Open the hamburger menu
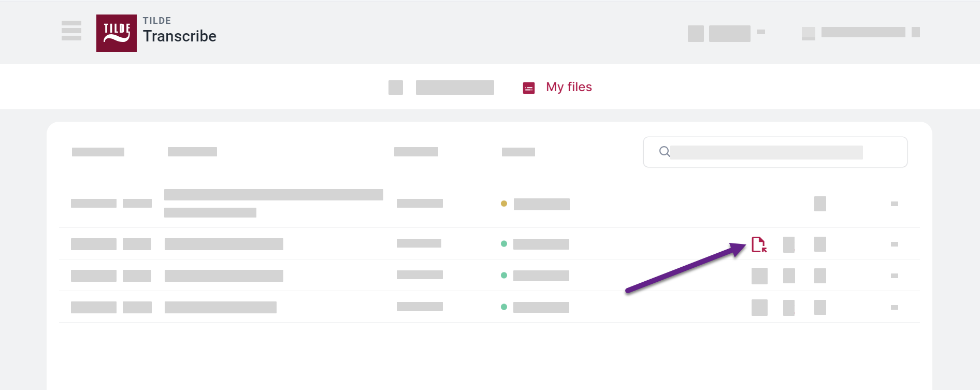Viewport: 980px width, 390px height. 71,31
